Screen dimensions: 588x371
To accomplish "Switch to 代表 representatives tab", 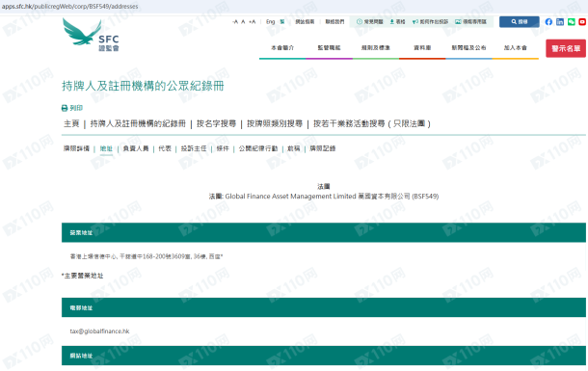I will 165,148.
